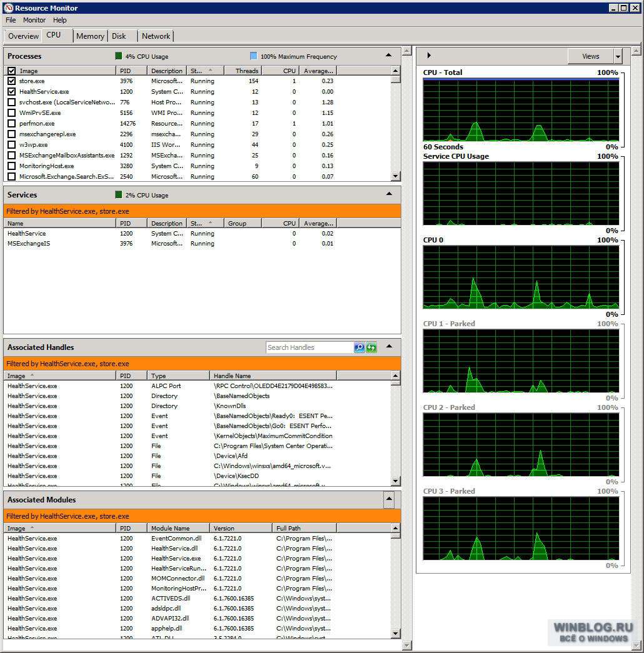Hide the graphs pane with the arrow button

pyautogui.click(x=428, y=56)
